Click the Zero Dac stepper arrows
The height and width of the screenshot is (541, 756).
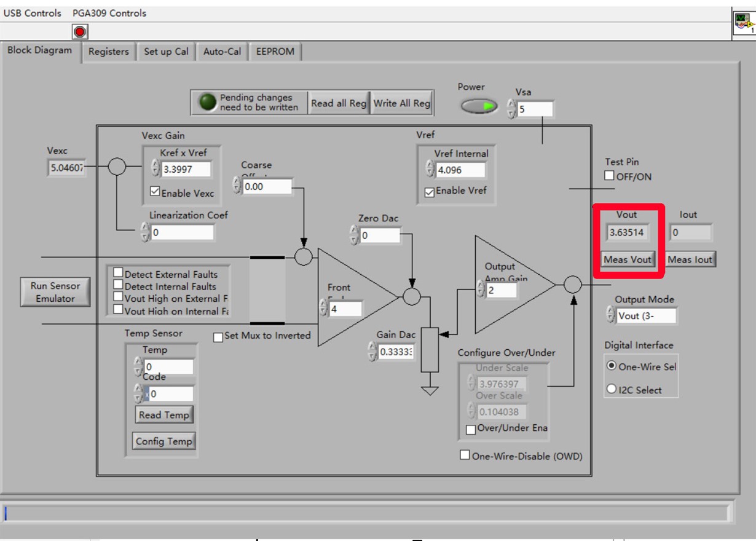point(355,235)
